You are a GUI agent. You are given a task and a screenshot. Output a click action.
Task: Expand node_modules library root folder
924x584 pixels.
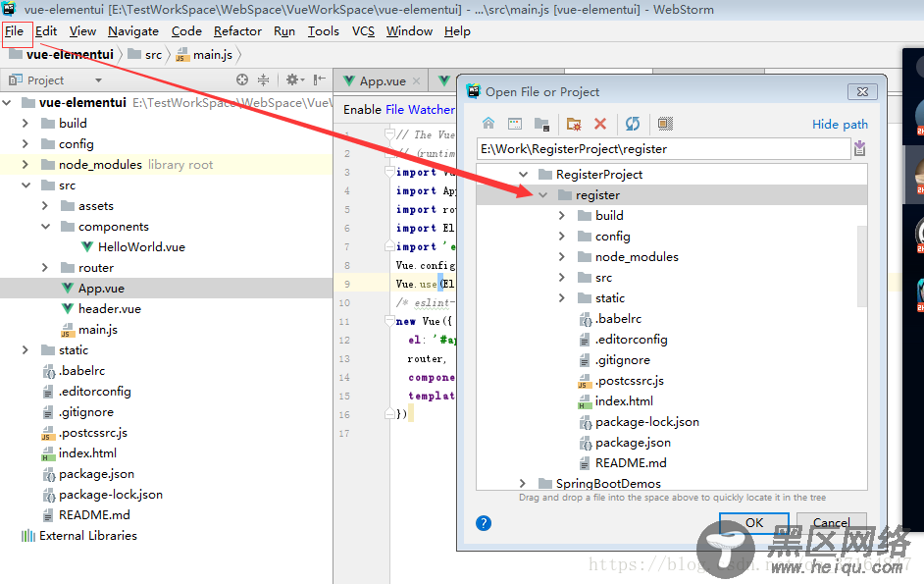coord(25,165)
